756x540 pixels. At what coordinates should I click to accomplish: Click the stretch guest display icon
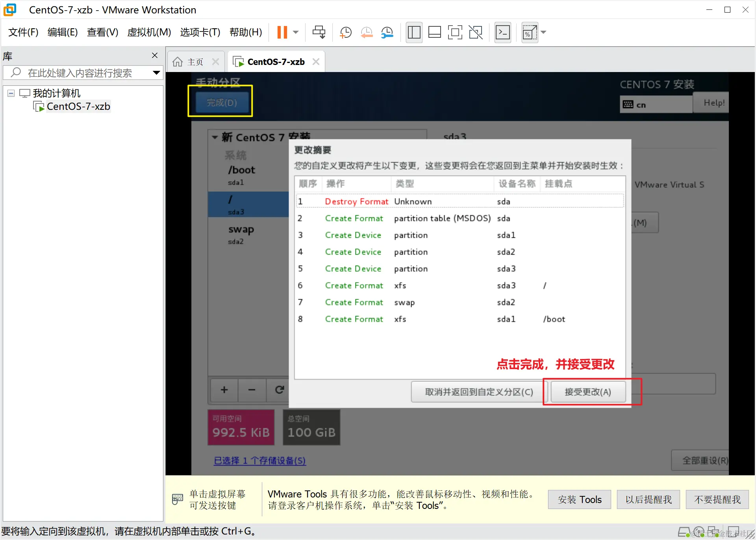530,32
